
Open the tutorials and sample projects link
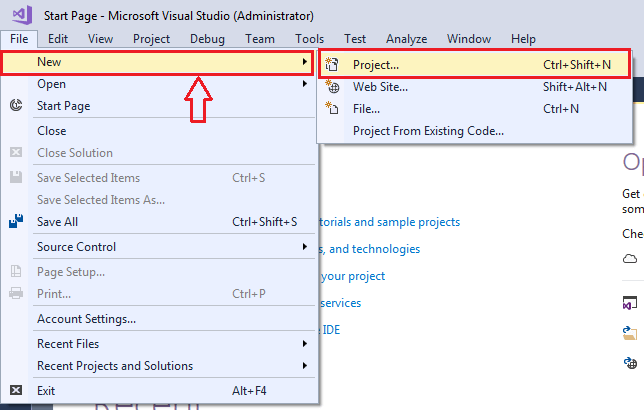pos(390,222)
